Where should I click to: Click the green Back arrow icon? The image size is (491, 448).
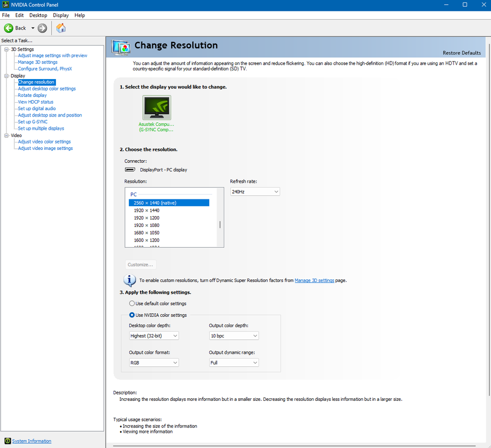[x=8, y=28]
